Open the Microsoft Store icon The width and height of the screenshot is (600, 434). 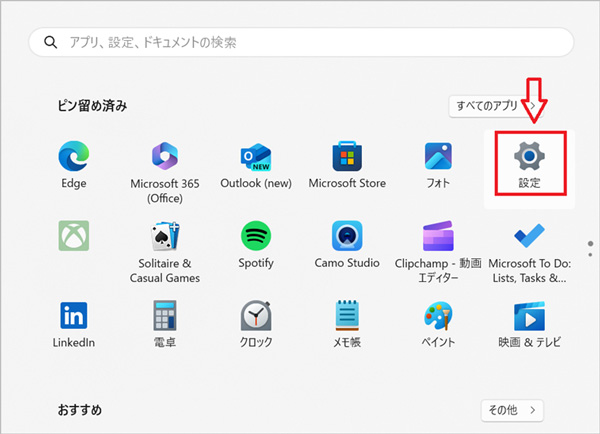(x=347, y=156)
